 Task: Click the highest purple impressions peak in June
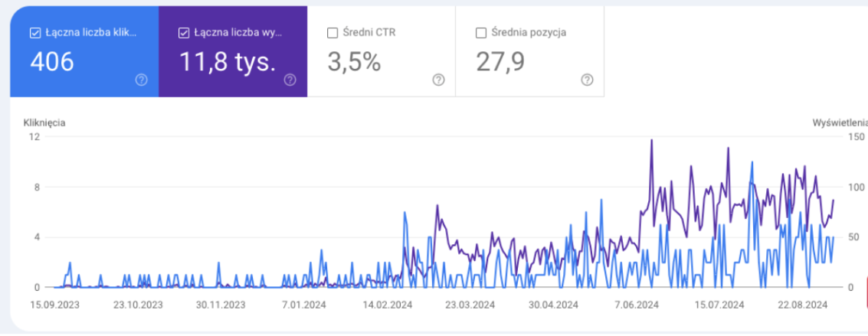651,140
